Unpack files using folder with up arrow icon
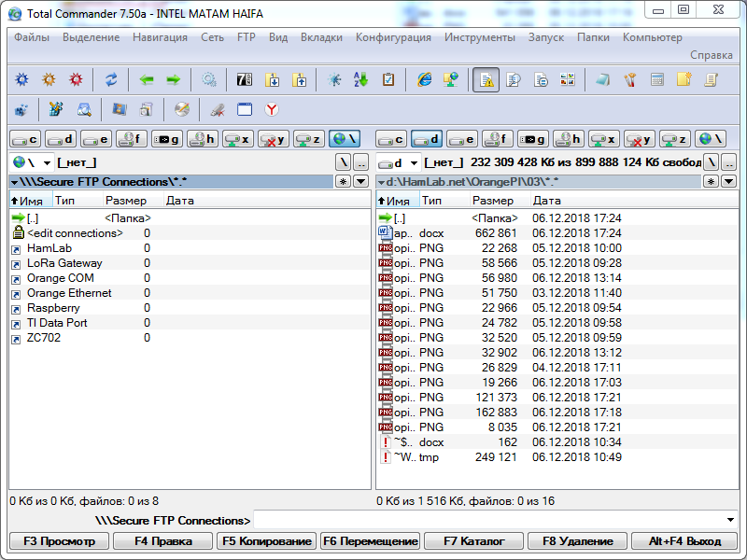The height and width of the screenshot is (560, 747). 299,79
